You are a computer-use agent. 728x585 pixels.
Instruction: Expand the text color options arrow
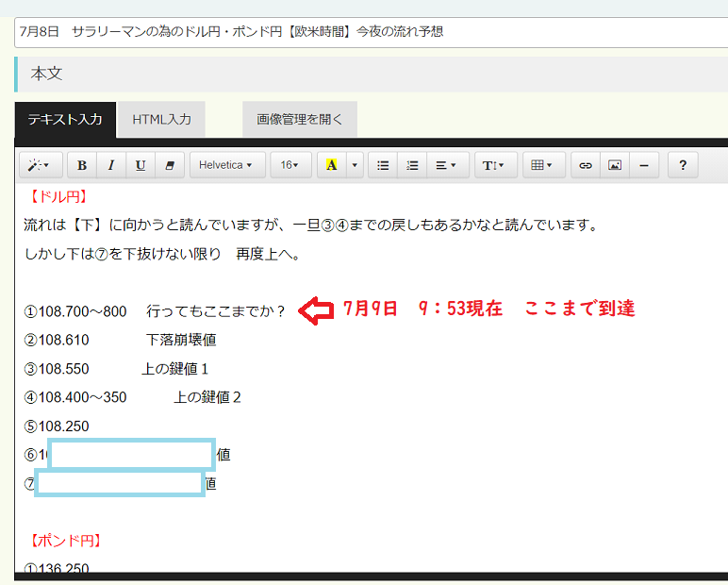click(355, 165)
